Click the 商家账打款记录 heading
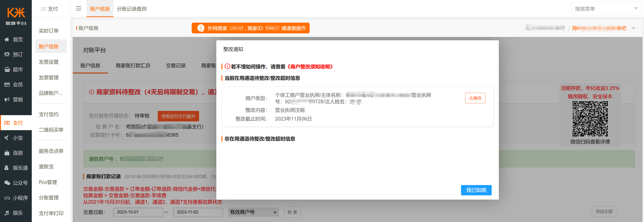 point(104,177)
